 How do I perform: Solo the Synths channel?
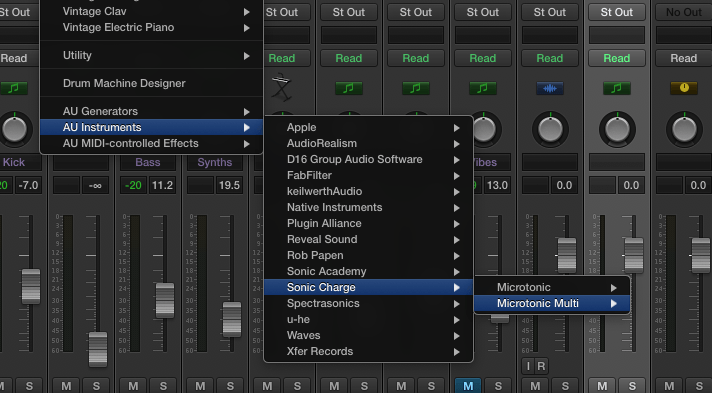click(230, 386)
